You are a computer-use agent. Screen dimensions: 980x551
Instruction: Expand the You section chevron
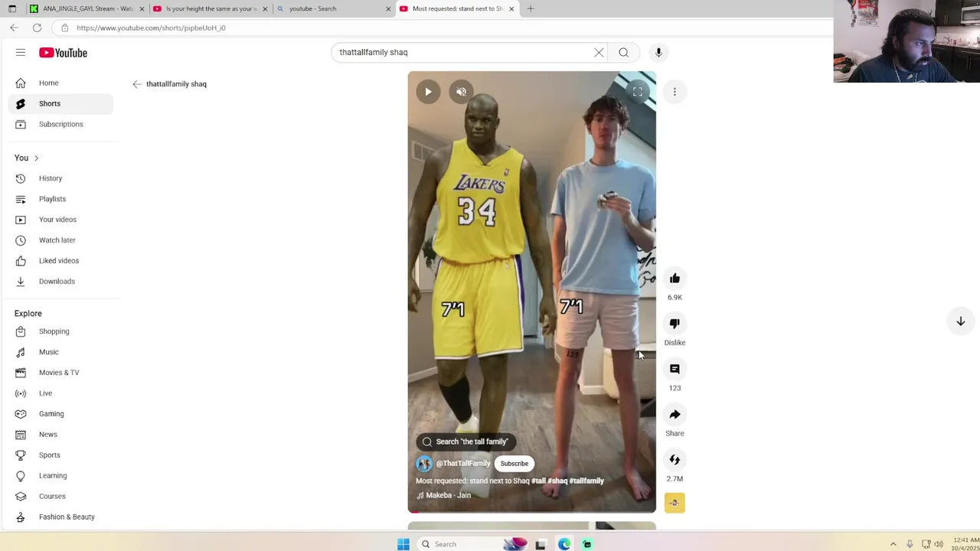(x=36, y=158)
